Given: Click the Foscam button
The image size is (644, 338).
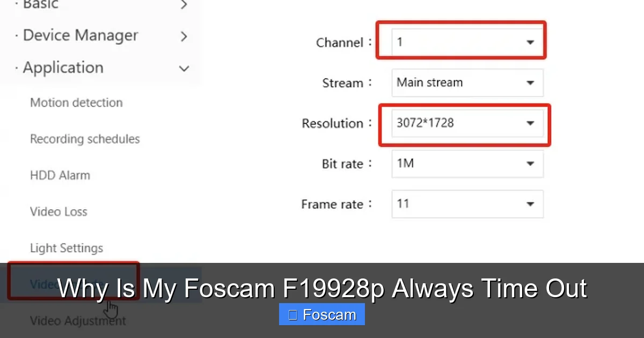Looking at the screenshot, I should (321, 314).
